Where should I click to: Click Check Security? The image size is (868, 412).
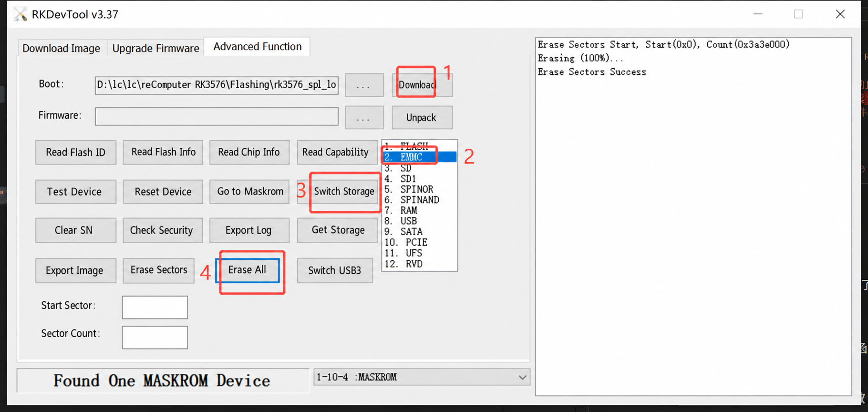click(163, 230)
